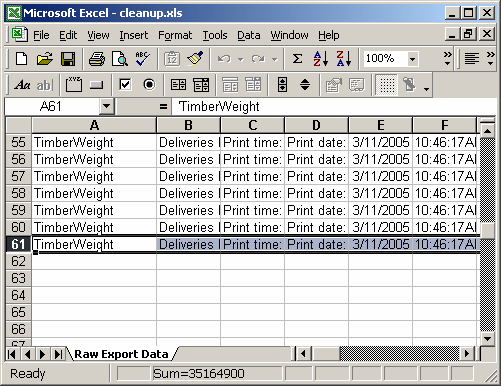Click the Paste clipboard icon
The image size is (501, 386).
[172, 59]
